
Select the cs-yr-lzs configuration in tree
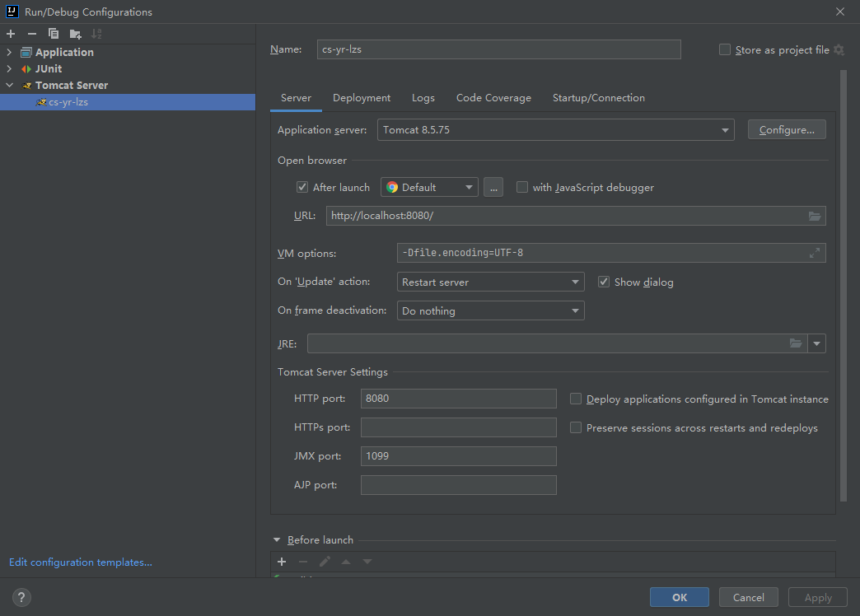point(127,102)
